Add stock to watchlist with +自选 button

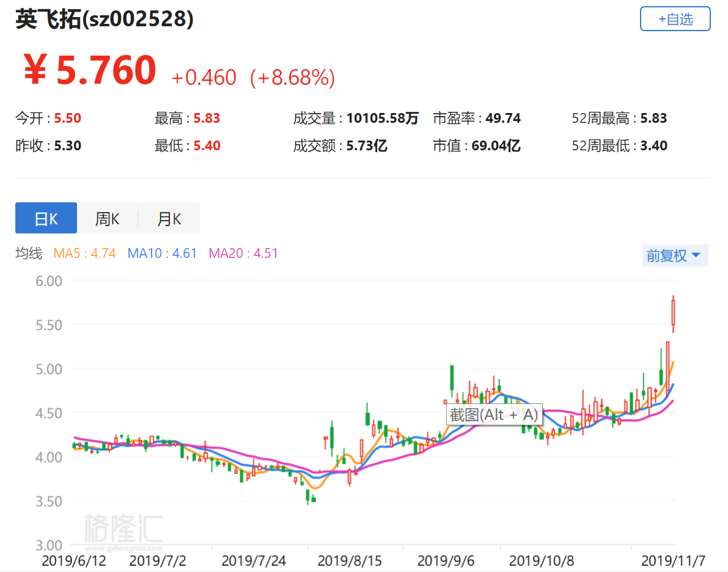click(675, 19)
